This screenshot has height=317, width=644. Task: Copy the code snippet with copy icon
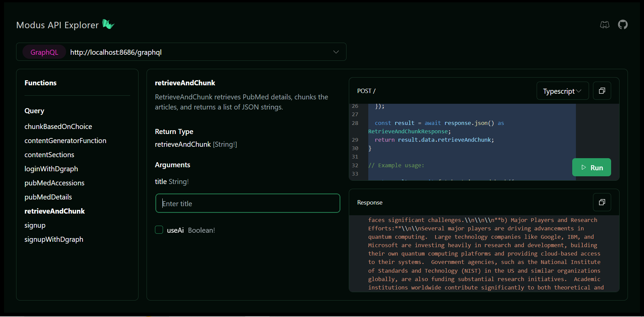(x=602, y=91)
